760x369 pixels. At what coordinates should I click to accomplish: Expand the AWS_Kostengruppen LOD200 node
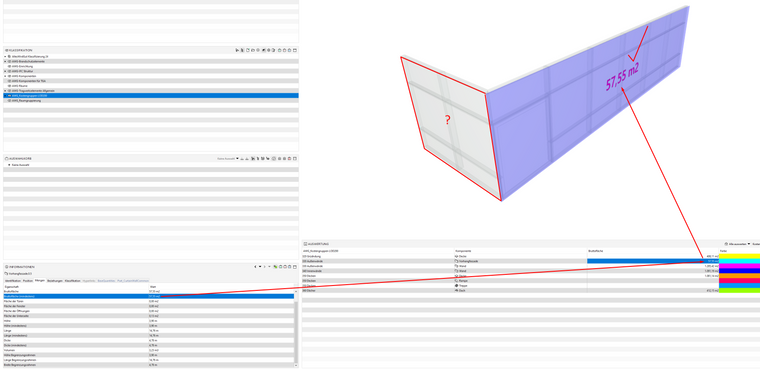click(5, 96)
